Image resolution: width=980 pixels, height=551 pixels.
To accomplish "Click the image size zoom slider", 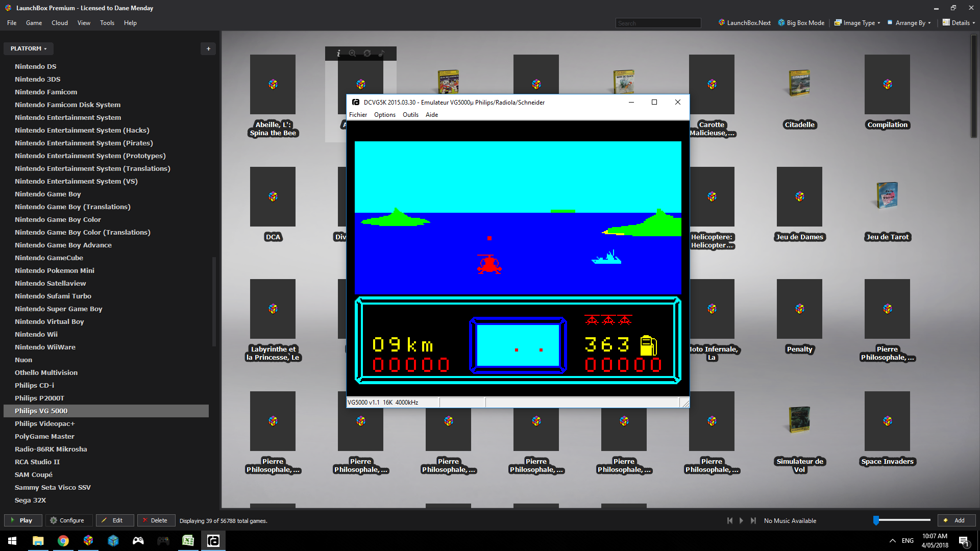I will click(902, 520).
